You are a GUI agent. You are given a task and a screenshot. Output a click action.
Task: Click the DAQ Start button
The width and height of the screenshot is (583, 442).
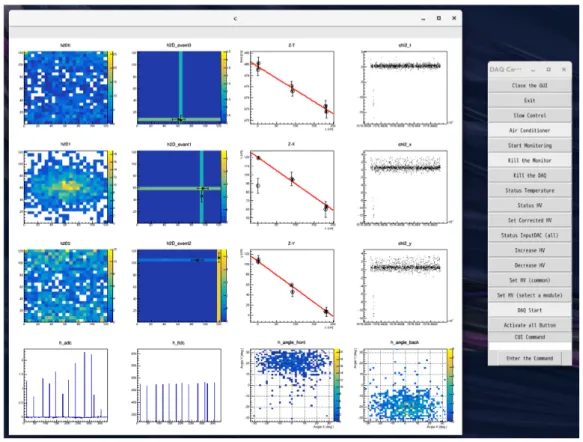[x=529, y=310]
